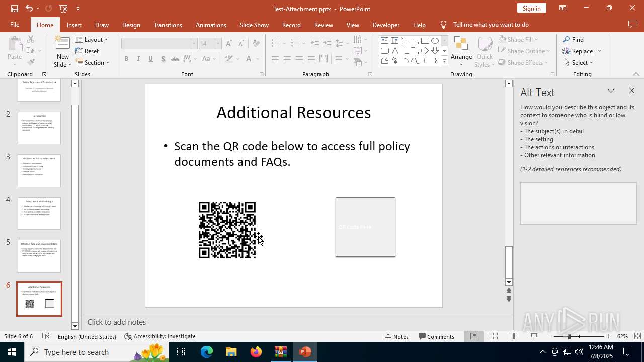Start Slide Show from status bar
The width and height of the screenshot is (644, 362).
[534, 336]
